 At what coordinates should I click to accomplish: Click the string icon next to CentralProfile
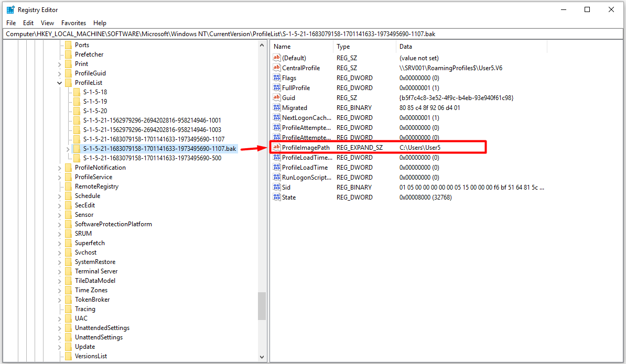click(x=276, y=68)
